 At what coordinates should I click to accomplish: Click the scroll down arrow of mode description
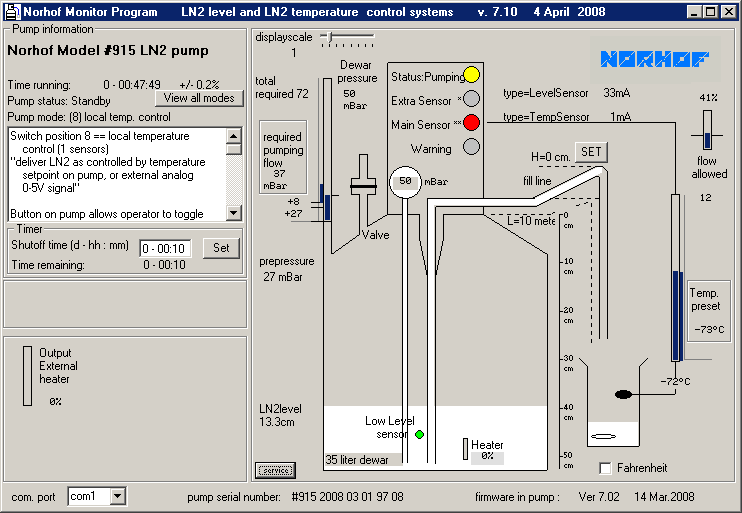[233, 212]
